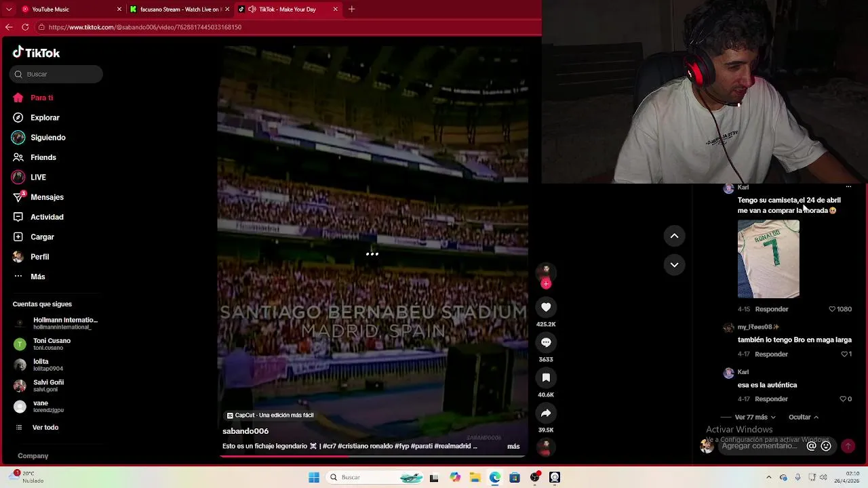Image resolution: width=868 pixels, height=488 pixels.
Task: Open Microsoft Store from taskbar
Action: pyautogui.click(x=515, y=477)
